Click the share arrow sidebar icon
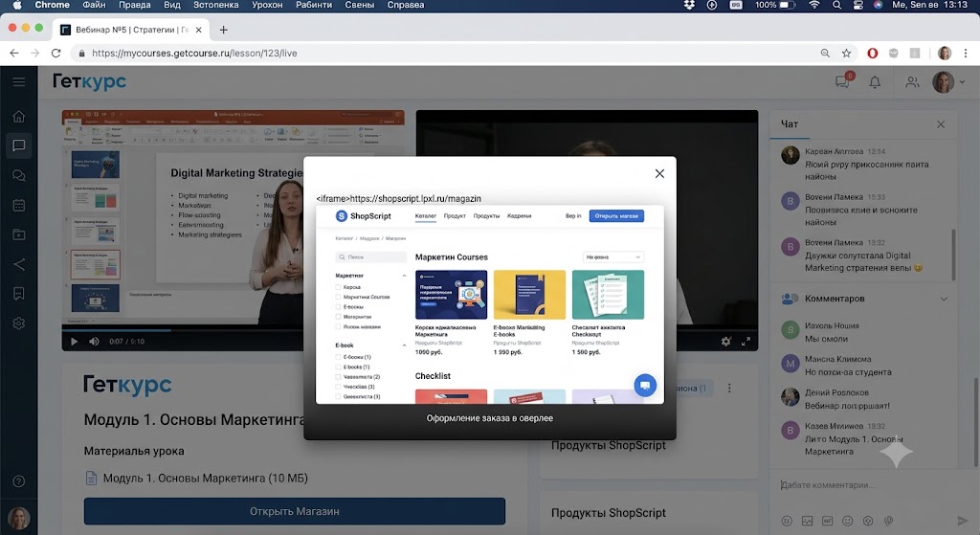The width and height of the screenshot is (980, 535). pyautogui.click(x=19, y=264)
